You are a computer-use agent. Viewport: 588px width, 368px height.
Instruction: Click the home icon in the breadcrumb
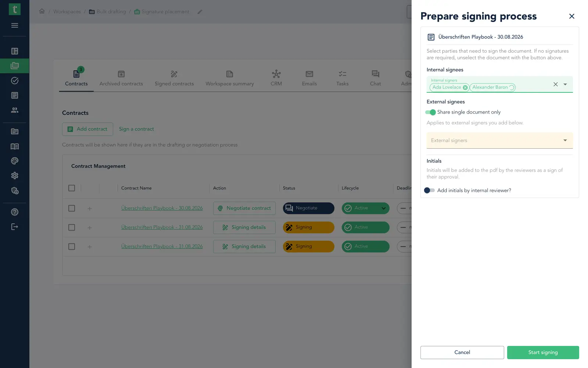pyautogui.click(x=42, y=11)
